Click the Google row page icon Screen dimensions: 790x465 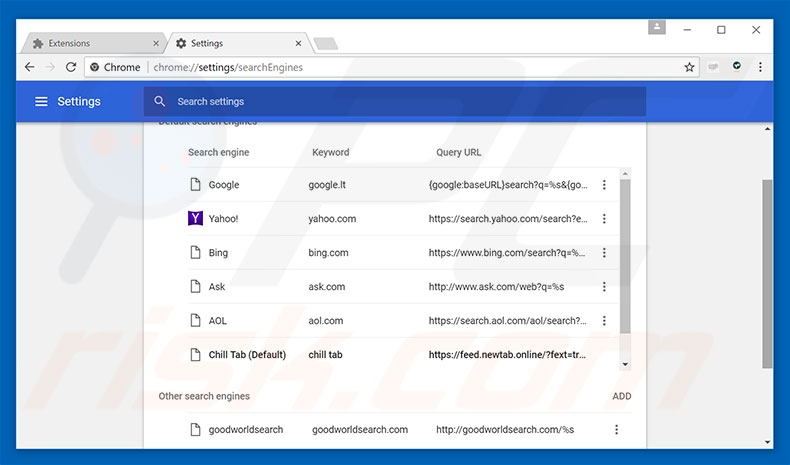(x=195, y=184)
